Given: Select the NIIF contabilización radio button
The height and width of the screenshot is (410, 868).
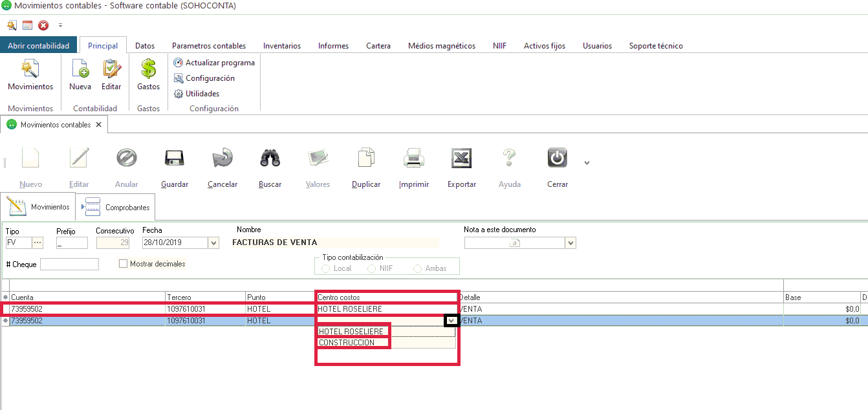Looking at the screenshot, I should [x=371, y=268].
